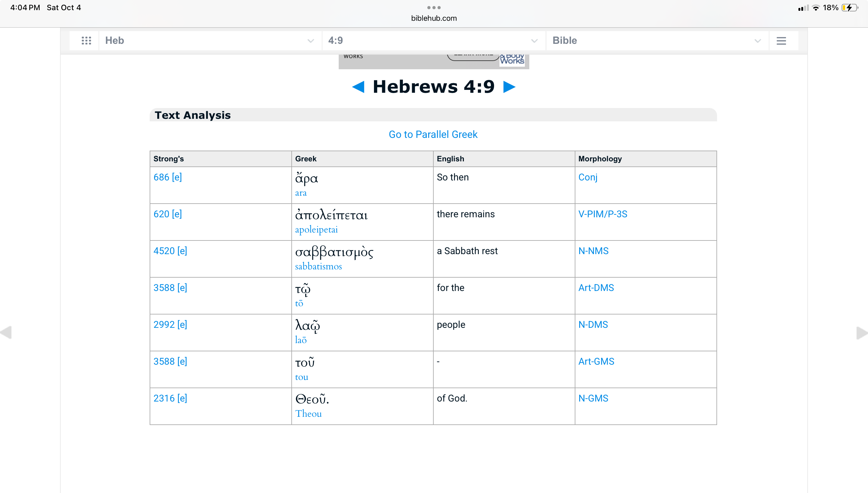868x493 pixels.
Task: Open the V-PIM/P-3S morphology link
Action: click(x=602, y=214)
